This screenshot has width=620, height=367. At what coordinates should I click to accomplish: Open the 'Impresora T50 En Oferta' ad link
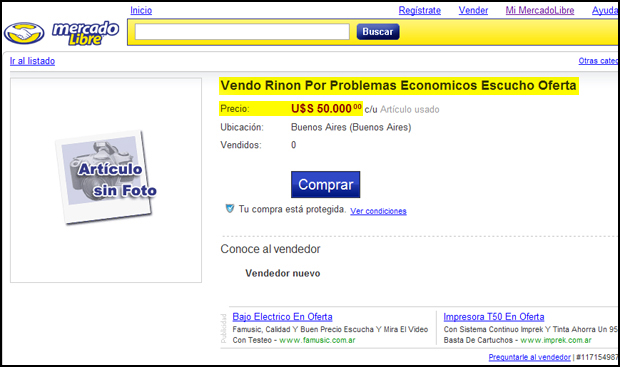[x=494, y=317]
